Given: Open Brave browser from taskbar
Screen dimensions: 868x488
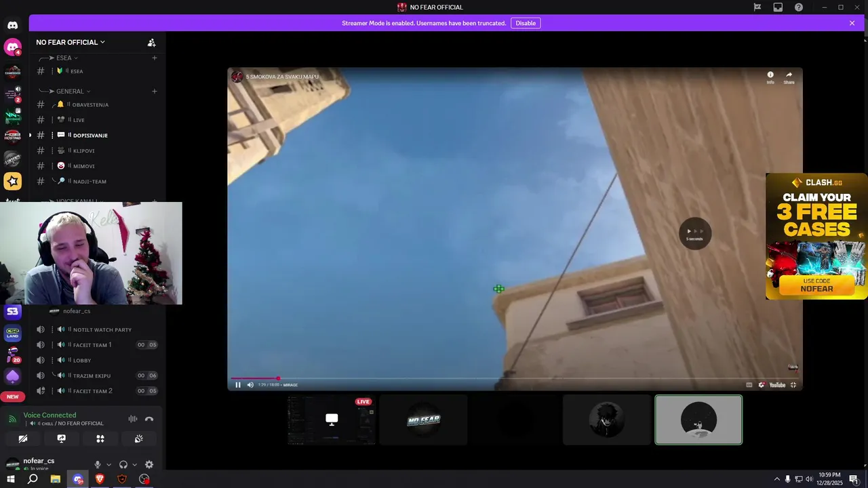Looking at the screenshot, I should tap(100, 479).
